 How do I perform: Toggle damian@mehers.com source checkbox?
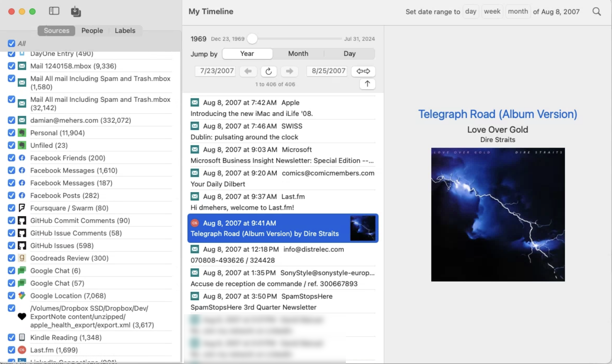(x=11, y=120)
